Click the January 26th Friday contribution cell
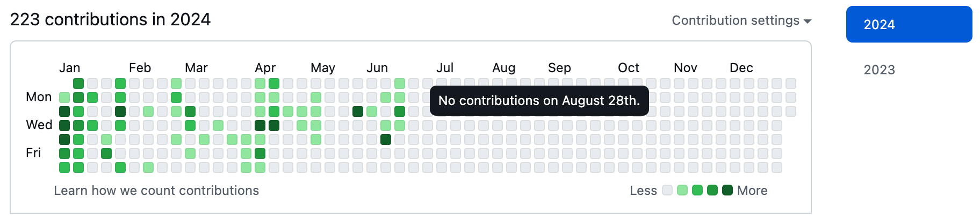Viewport: 980px width, 224px height. pos(106,153)
